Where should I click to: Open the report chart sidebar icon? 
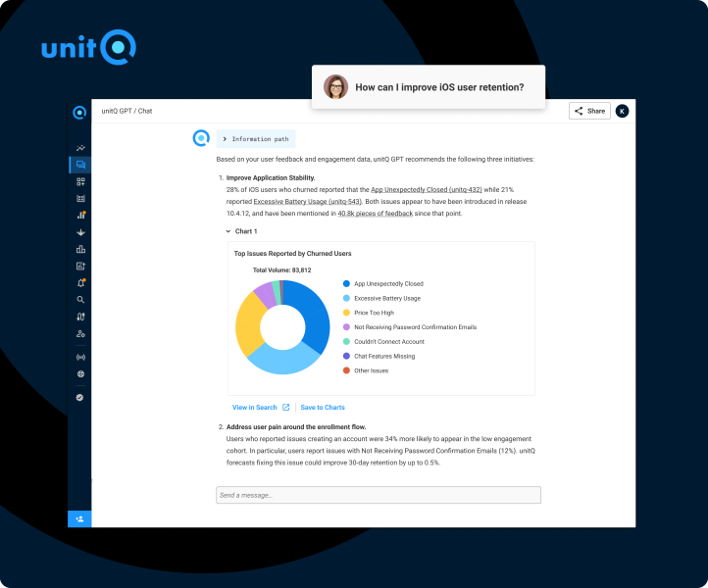(x=80, y=267)
